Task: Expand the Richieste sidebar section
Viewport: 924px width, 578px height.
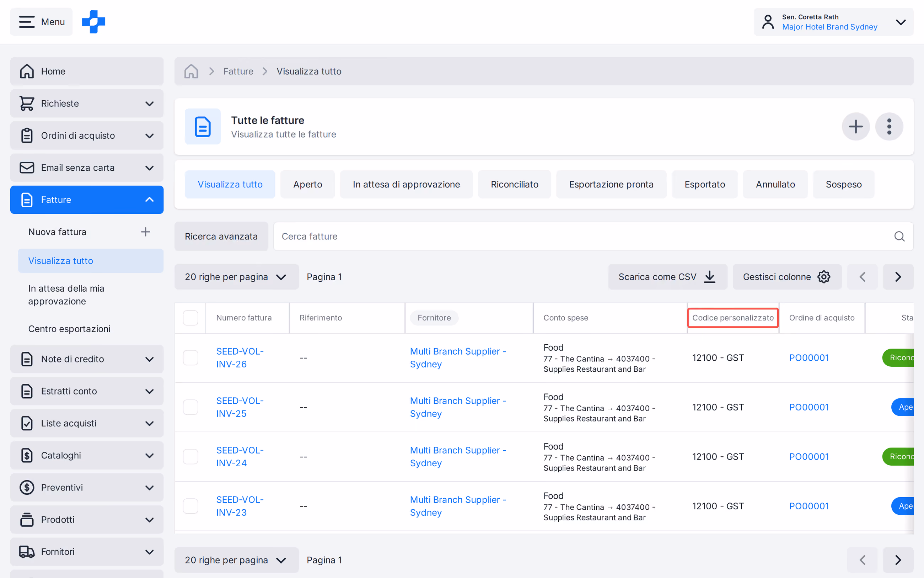Action: point(87,104)
